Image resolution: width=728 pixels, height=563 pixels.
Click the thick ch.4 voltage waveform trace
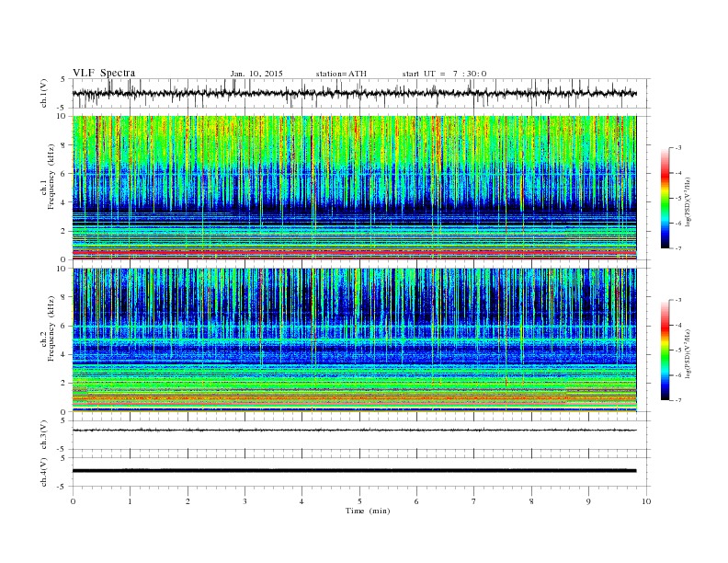[x=354, y=471]
